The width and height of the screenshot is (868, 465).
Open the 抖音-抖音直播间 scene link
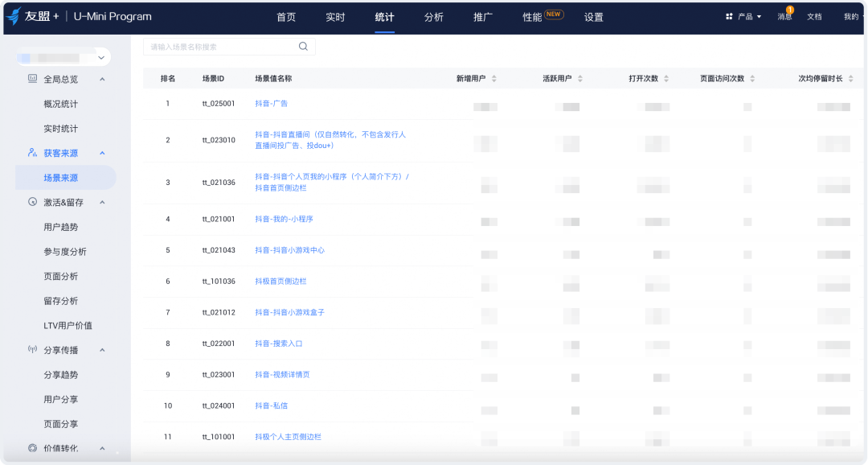(x=330, y=140)
